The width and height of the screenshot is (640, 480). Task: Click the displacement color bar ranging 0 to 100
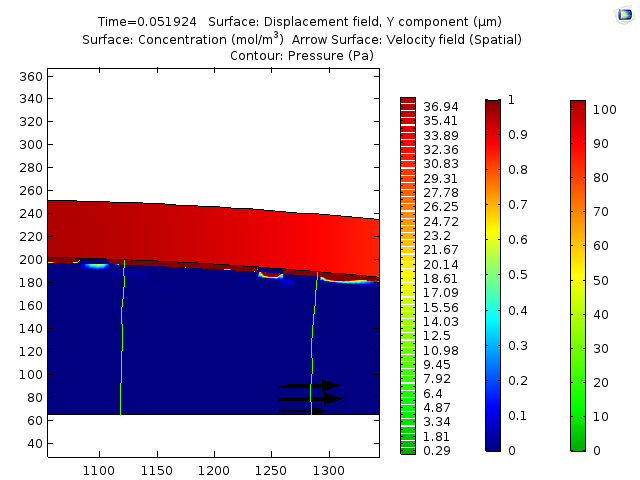coord(577,276)
